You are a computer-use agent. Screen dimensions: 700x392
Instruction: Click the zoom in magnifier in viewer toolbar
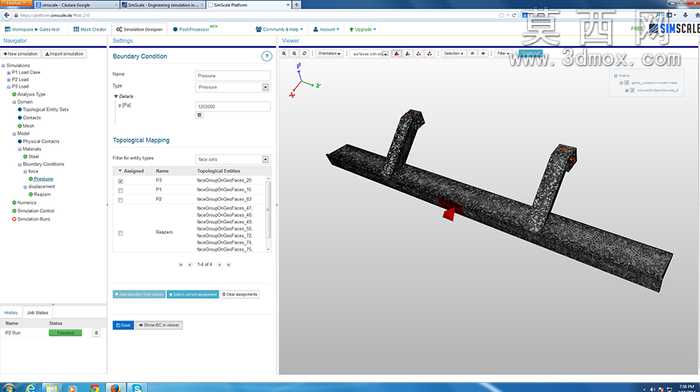click(x=284, y=54)
